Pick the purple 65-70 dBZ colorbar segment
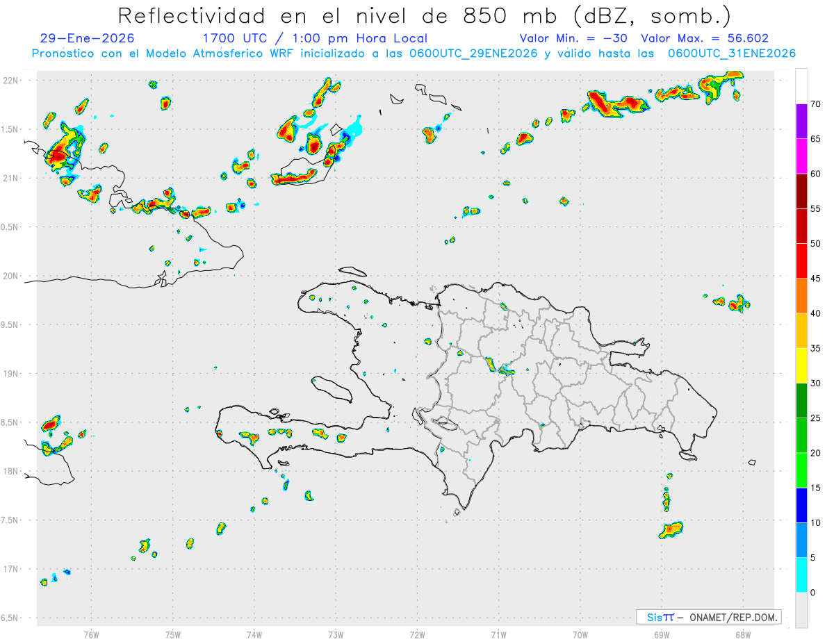The image size is (834, 644). [x=801, y=121]
